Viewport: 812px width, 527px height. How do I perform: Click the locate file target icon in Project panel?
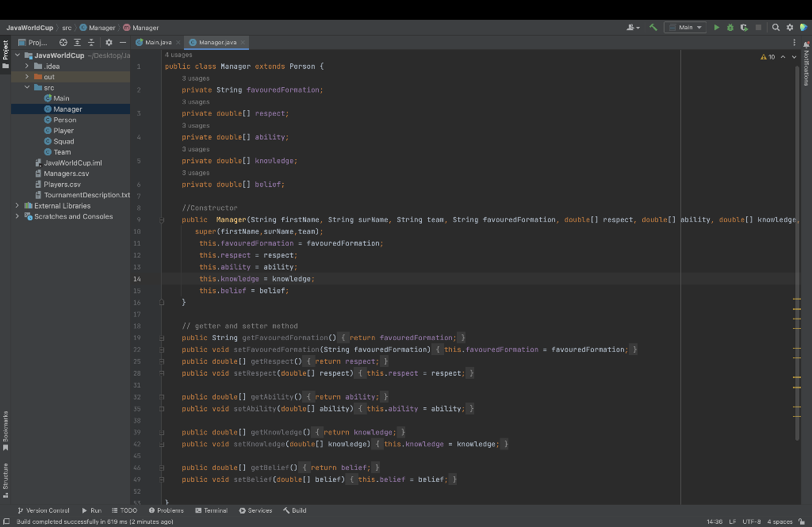[x=63, y=43]
